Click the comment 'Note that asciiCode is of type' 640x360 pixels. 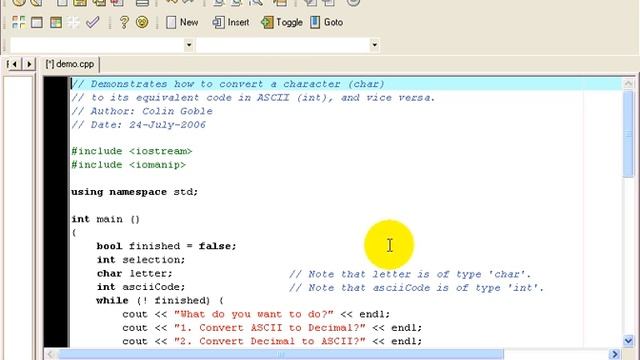click(416, 288)
